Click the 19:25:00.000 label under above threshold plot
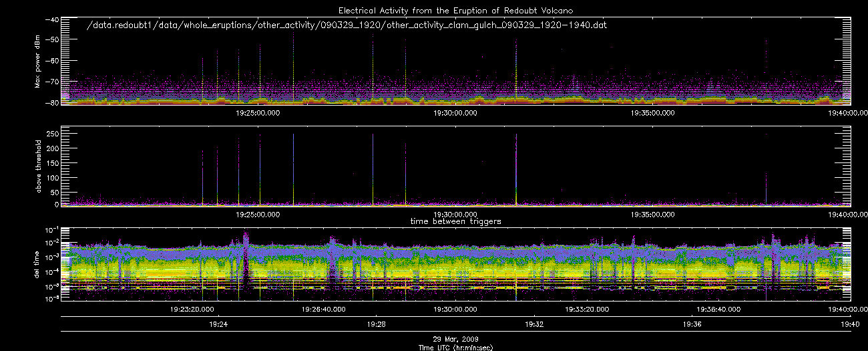Image resolution: width=868 pixels, height=351 pixels. (x=259, y=215)
